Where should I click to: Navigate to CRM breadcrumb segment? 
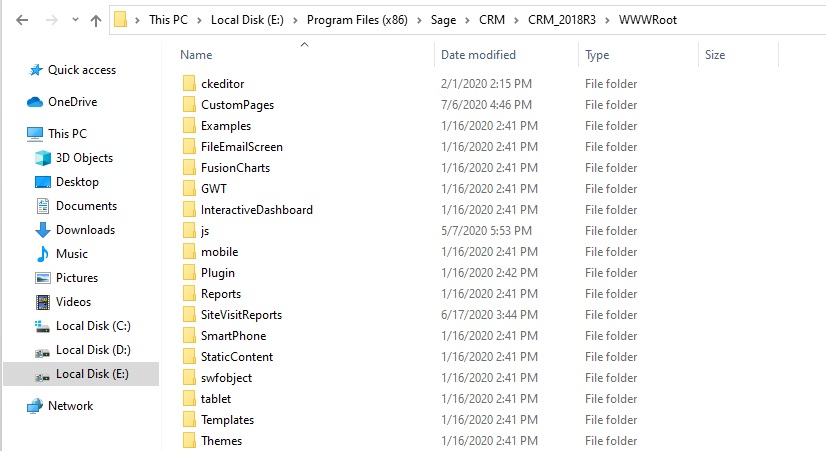tap(491, 20)
